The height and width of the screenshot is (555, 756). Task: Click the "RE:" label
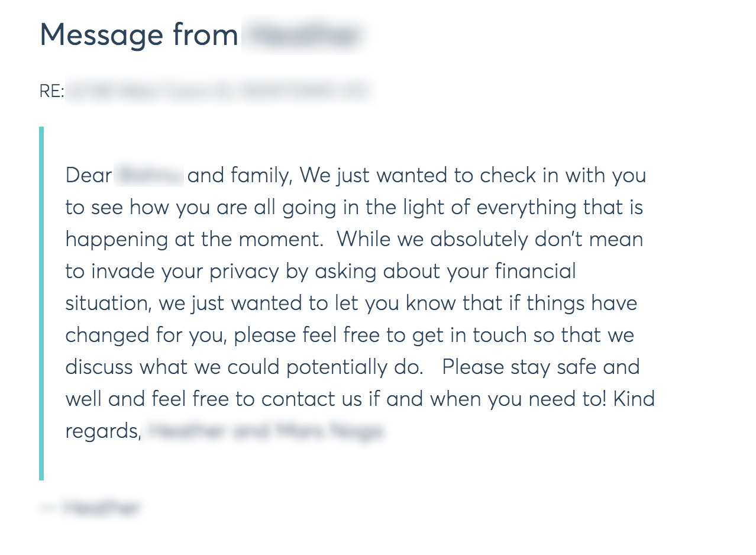pyautogui.click(x=51, y=91)
